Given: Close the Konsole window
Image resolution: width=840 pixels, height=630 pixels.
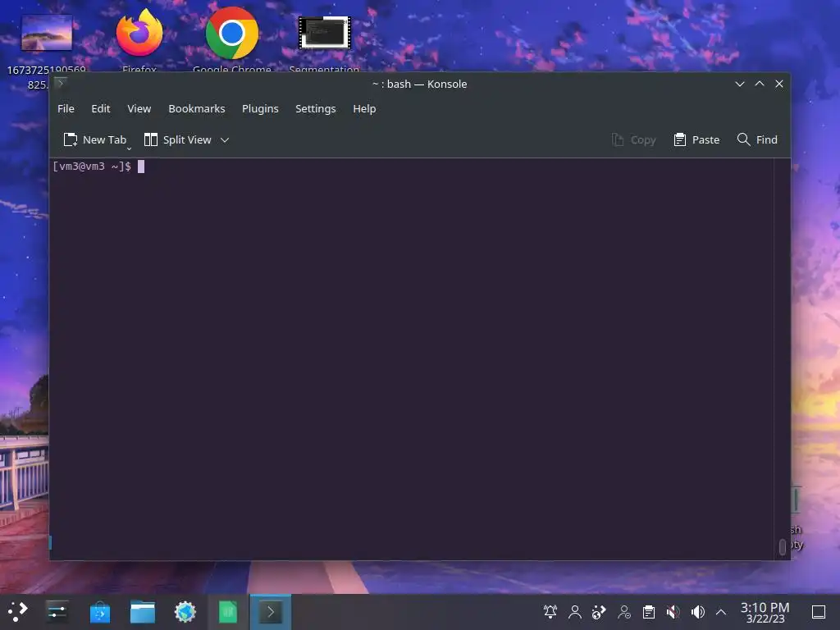Looking at the screenshot, I should [779, 84].
